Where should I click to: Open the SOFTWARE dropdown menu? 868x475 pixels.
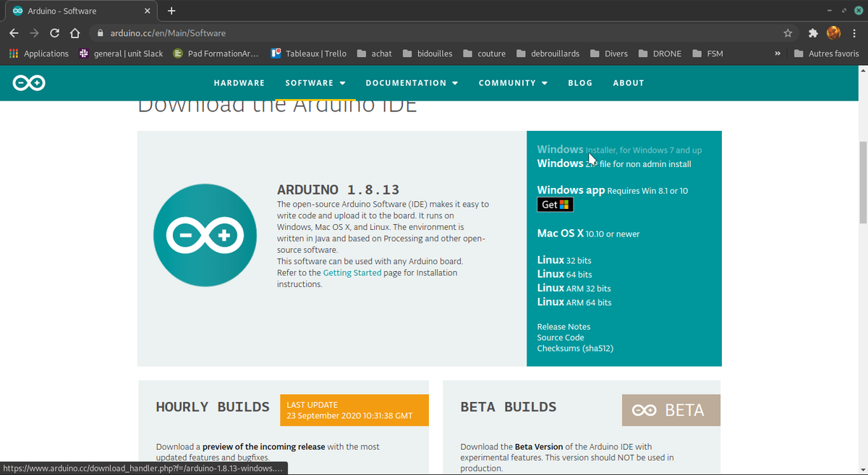[x=309, y=82]
